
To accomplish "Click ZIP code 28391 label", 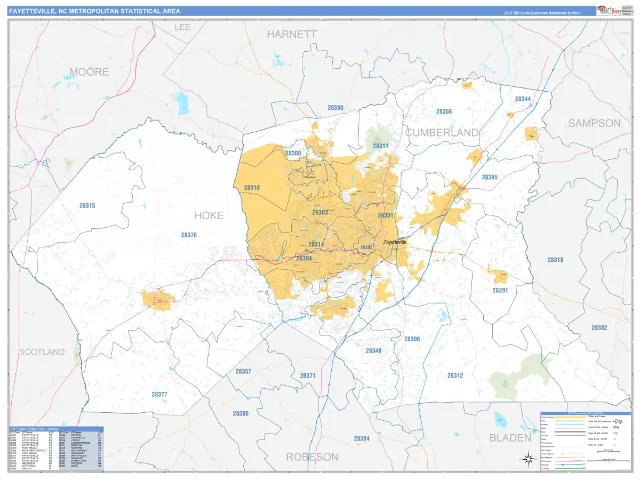I will click(500, 291).
